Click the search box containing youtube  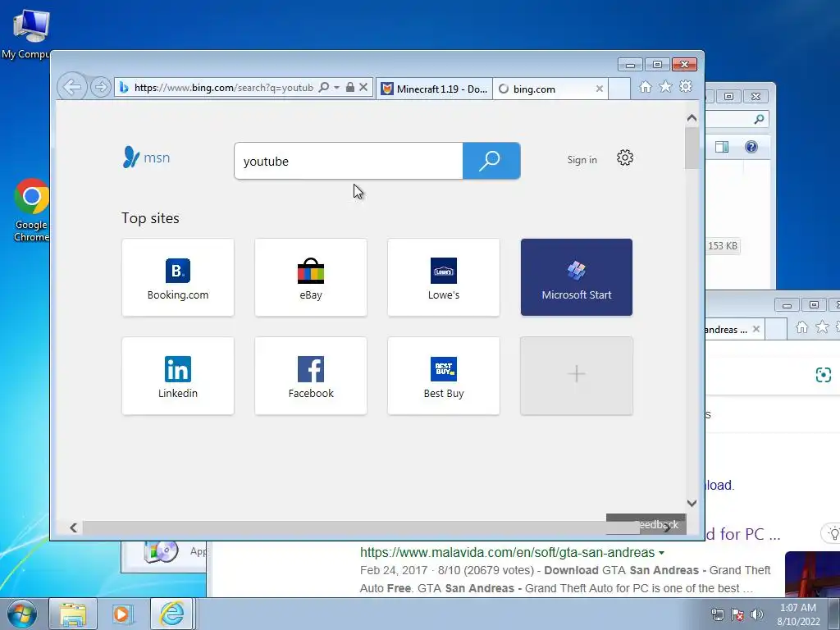point(348,161)
